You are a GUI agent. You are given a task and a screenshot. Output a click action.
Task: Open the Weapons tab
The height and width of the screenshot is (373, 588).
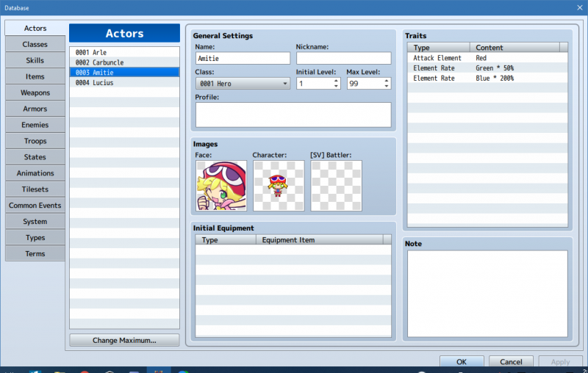pyautogui.click(x=35, y=93)
